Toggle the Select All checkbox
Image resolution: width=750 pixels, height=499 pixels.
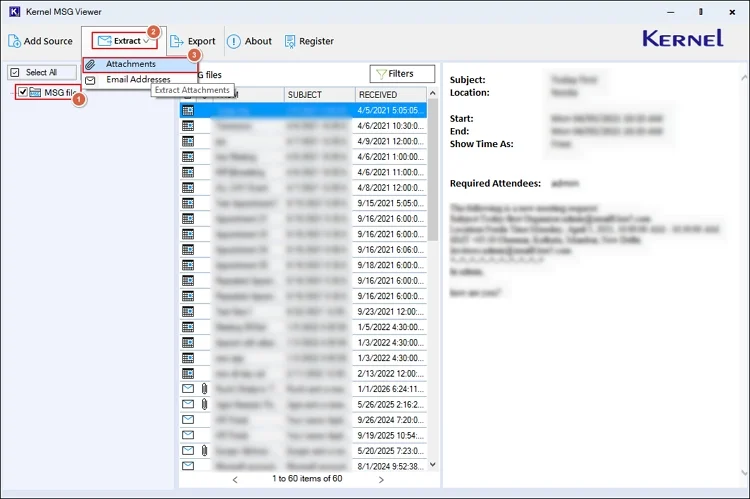[x=14, y=73]
